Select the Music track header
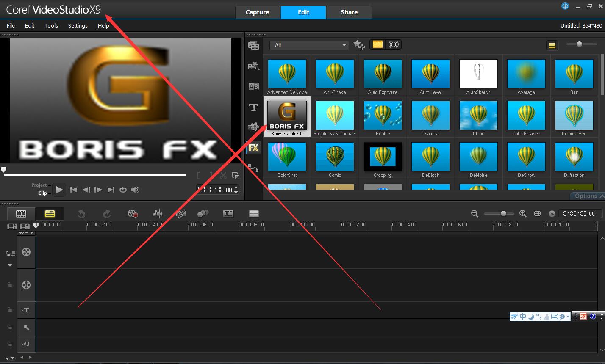This screenshot has height=364, width=605. pos(26,344)
